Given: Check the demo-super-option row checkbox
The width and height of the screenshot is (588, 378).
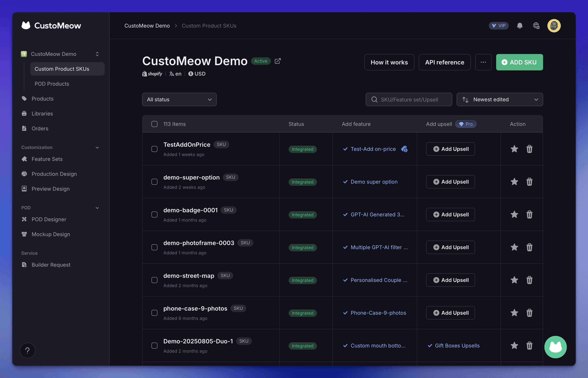Looking at the screenshot, I should pyautogui.click(x=154, y=182).
